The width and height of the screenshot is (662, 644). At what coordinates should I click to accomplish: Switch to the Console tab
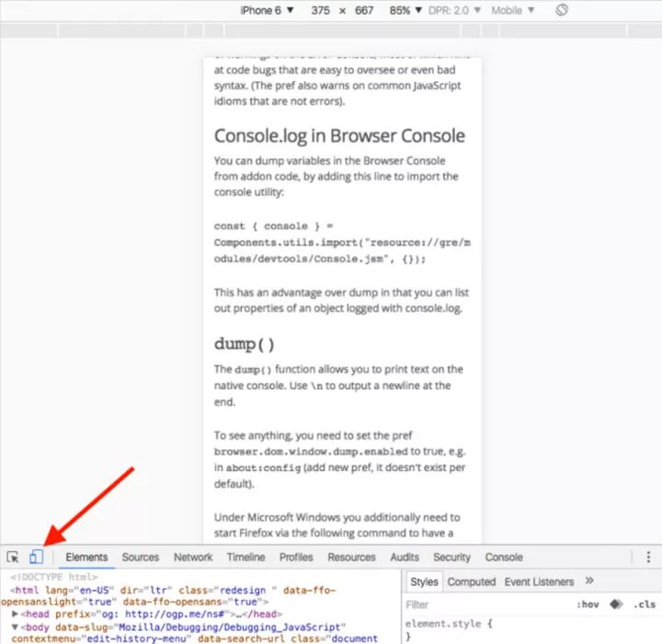tap(504, 557)
